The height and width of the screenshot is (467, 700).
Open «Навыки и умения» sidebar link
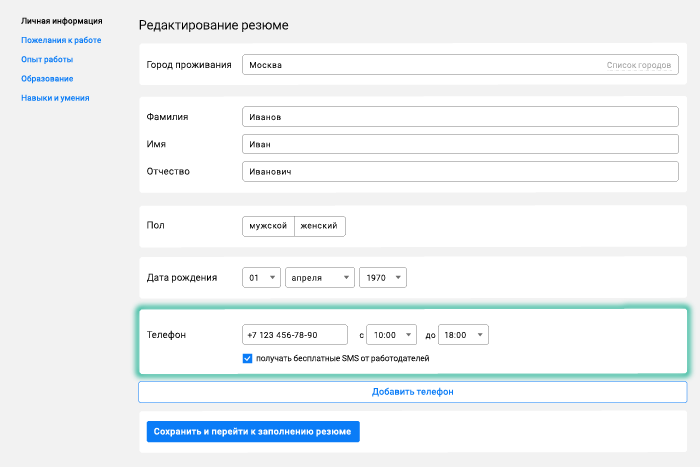(55, 98)
